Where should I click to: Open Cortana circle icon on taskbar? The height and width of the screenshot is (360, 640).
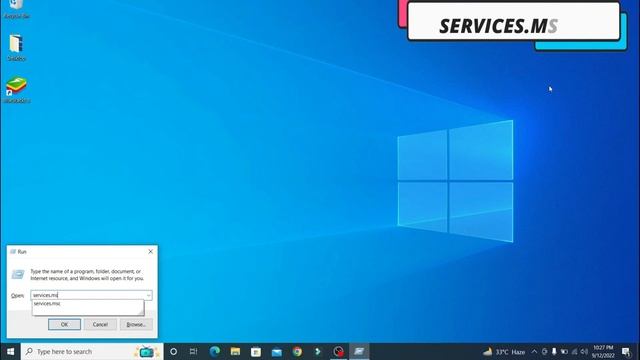point(173,351)
